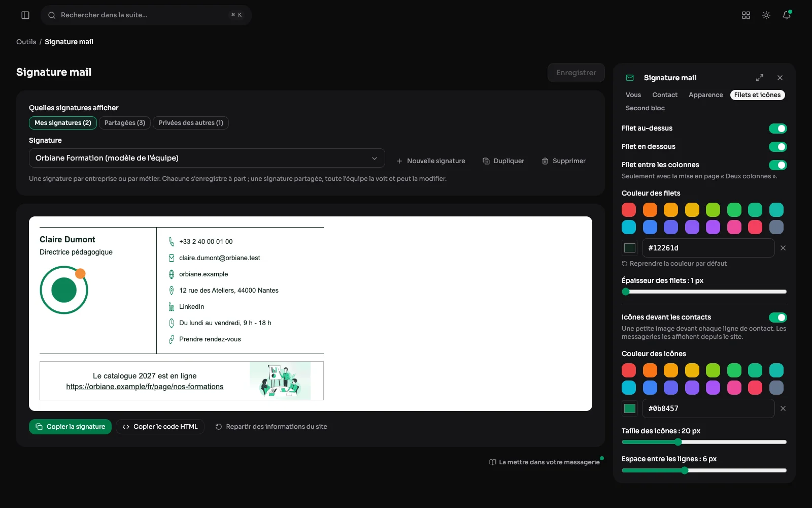Close the Signature mail side panel

[780, 78]
